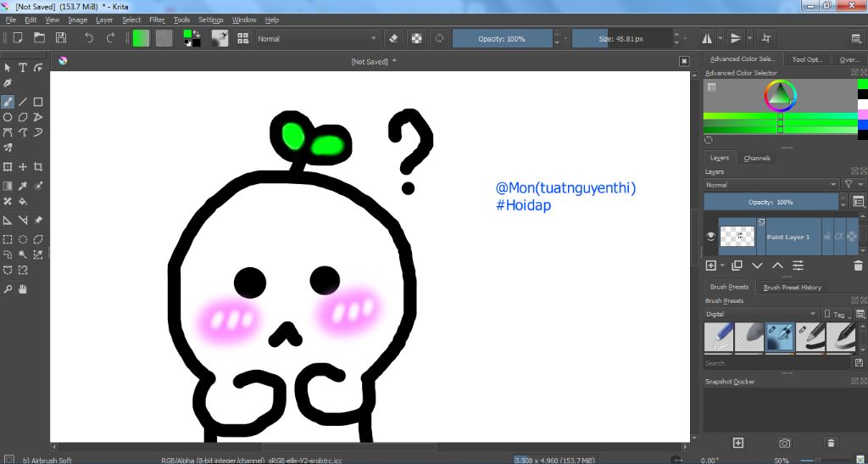Select the Airbrush Soft preset thumbnail

coord(780,338)
